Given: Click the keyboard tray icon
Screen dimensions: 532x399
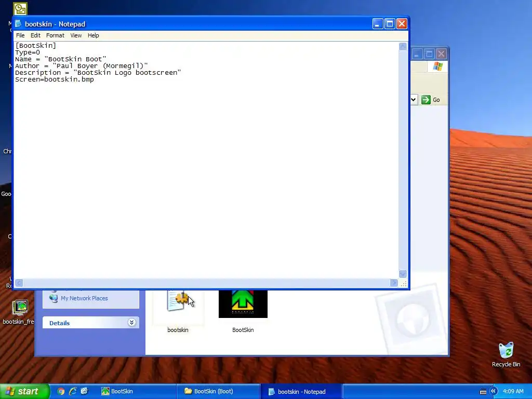Looking at the screenshot, I should [x=483, y=392].
